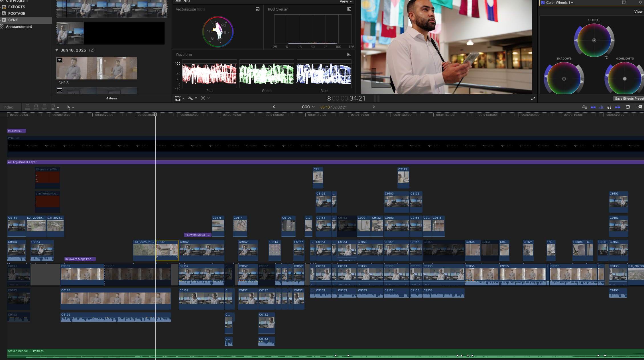Open the Enhancements magic wand menu icon
This screenshot has width=644, height=360.
[190, 98]
